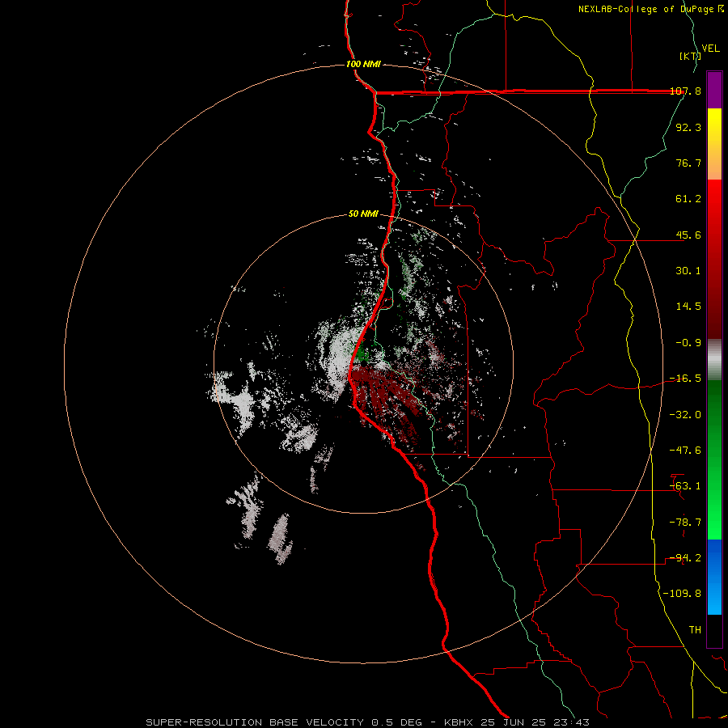Select the -0.9 legend value
The image size is (728, 728).
[x=688, y=343]
